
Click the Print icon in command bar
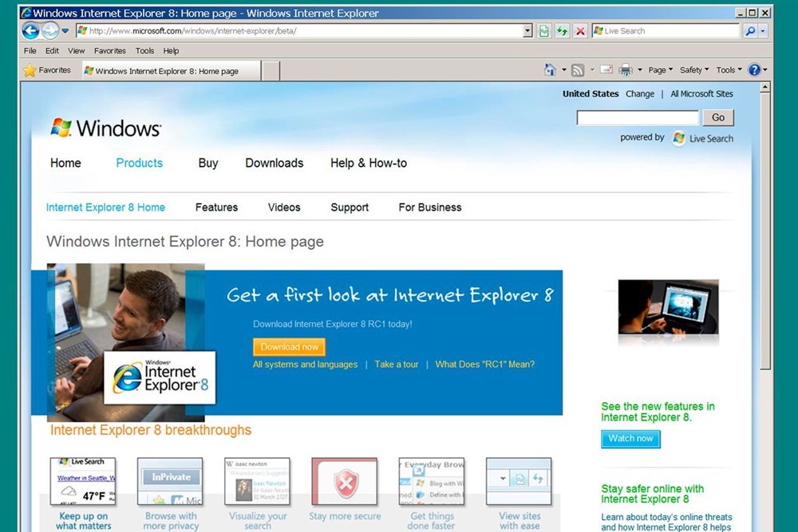point(626,70)
